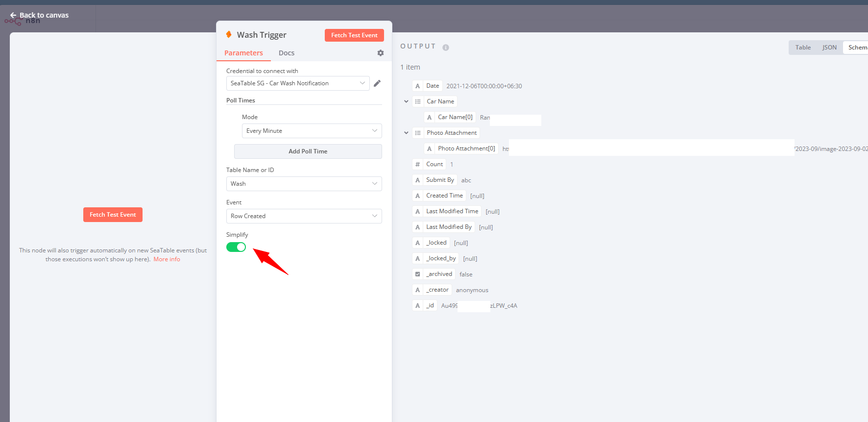
Task: Open Table Name or ID dropdown
Action: (x=304, y=184)
